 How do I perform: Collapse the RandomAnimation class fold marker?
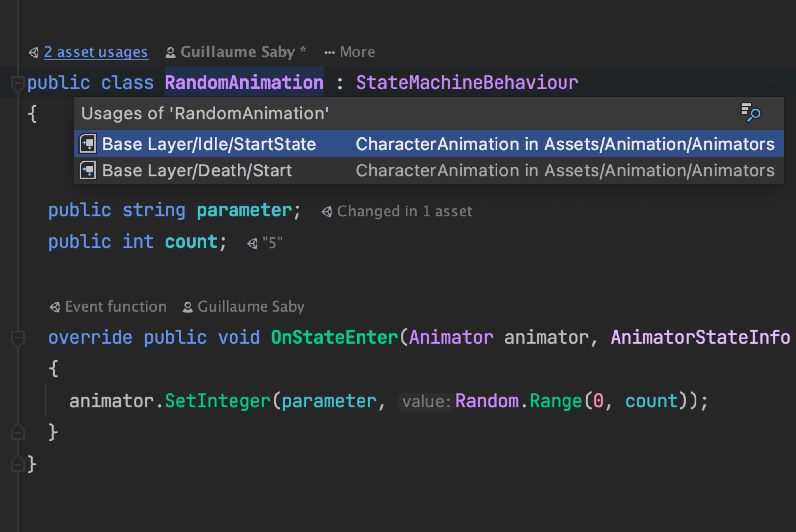(18, 84)
